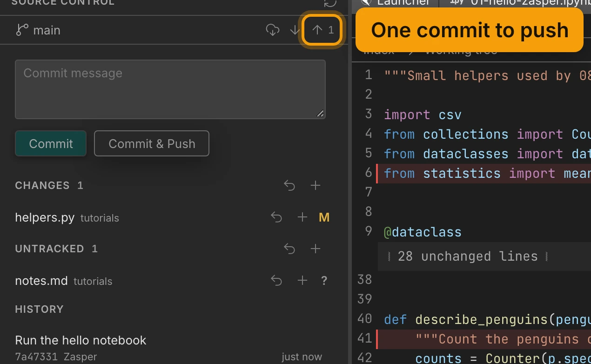Fetch from remote via the cloud download icon
The height and width of the screenshot is (364, 591).
pos(273,30)
